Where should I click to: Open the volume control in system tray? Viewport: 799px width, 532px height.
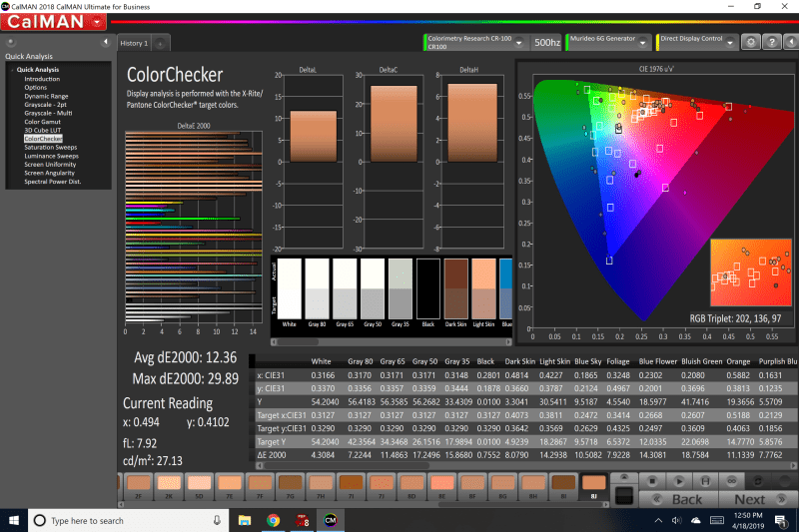(x=676, y=520)
